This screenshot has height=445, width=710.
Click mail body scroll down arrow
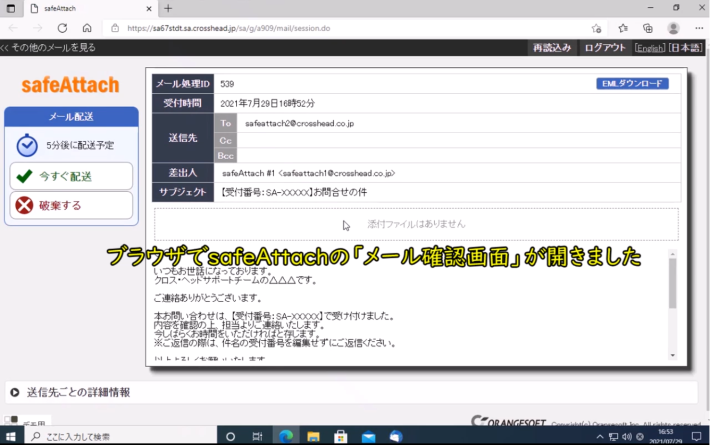pyautogui.click(x=672, y=355)
